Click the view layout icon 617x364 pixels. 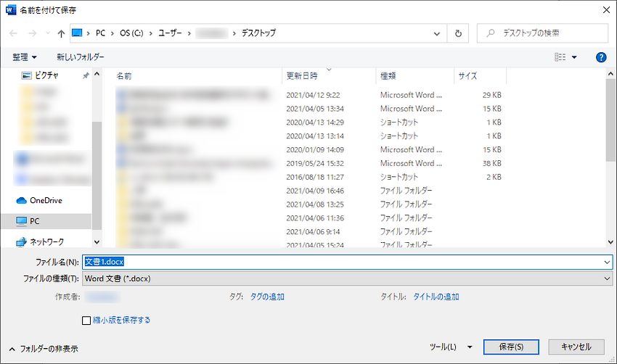[560, 57]
